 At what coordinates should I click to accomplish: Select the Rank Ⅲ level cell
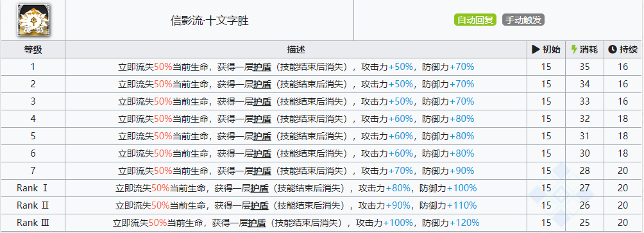pos(33,223)
